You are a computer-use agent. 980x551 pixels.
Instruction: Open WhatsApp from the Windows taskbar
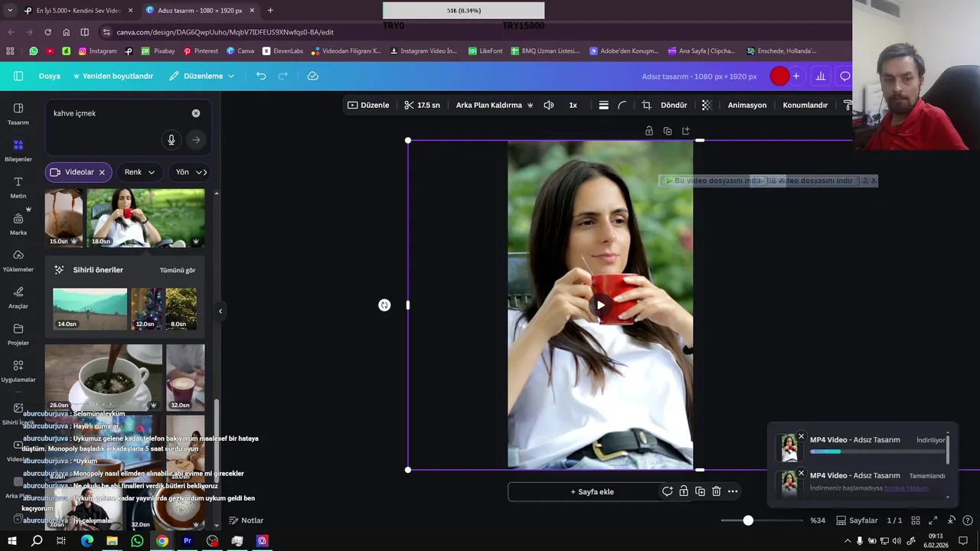point(137,540)
